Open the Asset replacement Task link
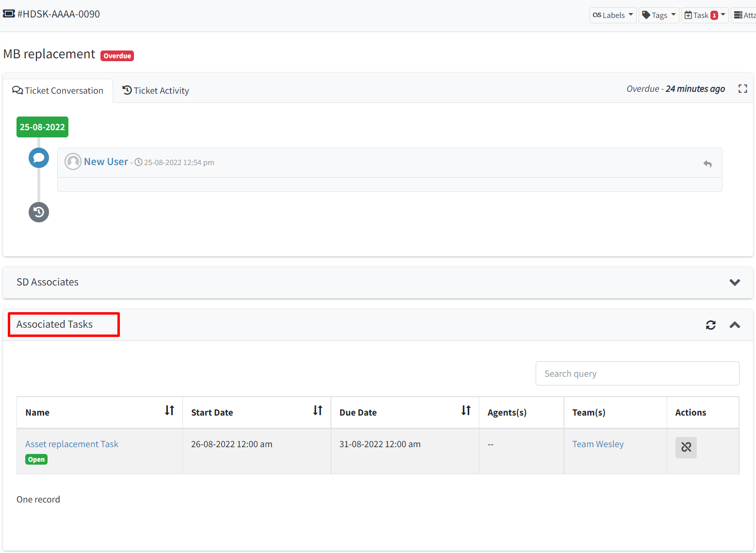Screen dimensions: 756x553 coord(71,444)
